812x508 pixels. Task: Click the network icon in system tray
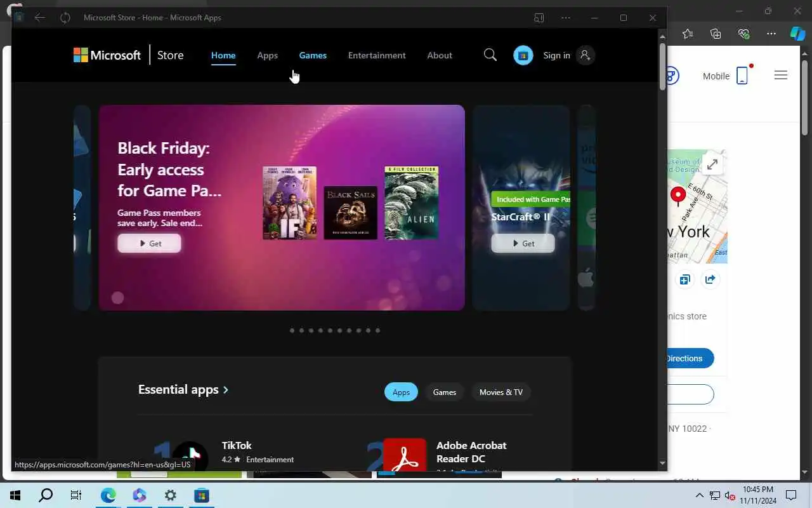tap(715, 495)
